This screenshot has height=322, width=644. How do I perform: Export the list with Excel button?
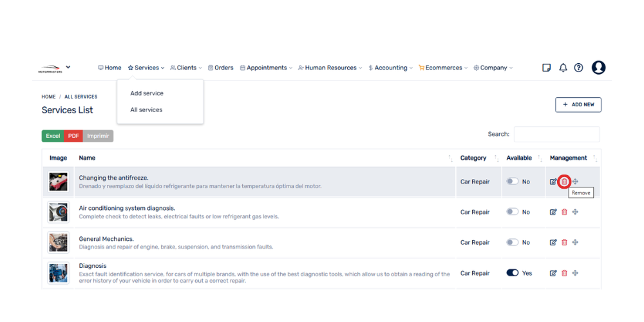(53, 136)
